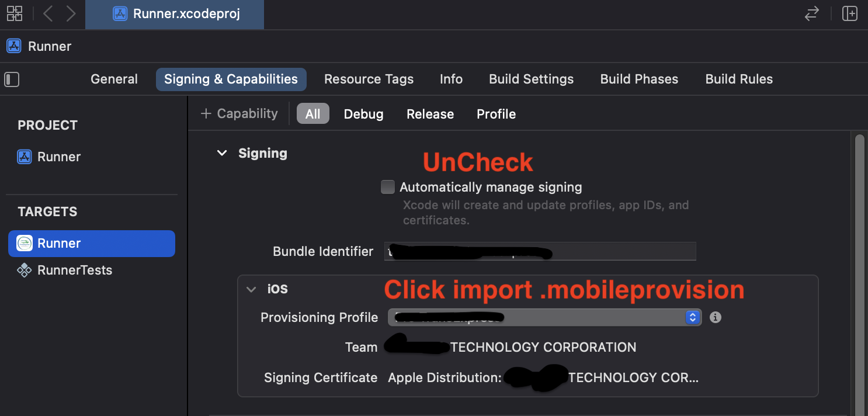Click the Bundle Identifier text field
Screen dimensions: 868x416
(x=619, y=252)
